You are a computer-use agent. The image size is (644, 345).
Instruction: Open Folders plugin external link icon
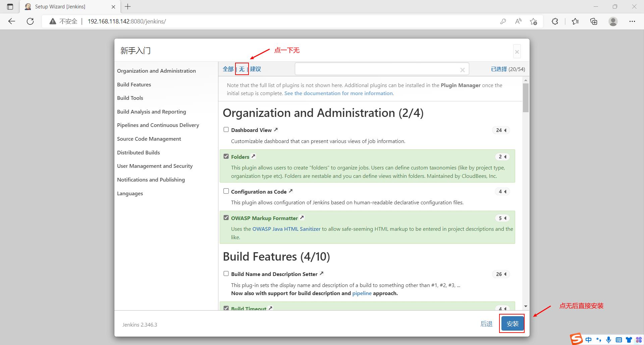click(253, 156)
